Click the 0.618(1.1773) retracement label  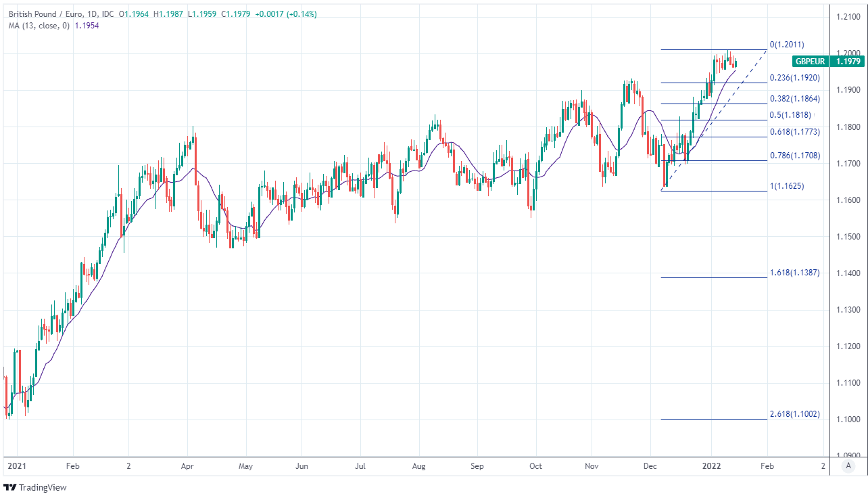[x=794, y=132]
